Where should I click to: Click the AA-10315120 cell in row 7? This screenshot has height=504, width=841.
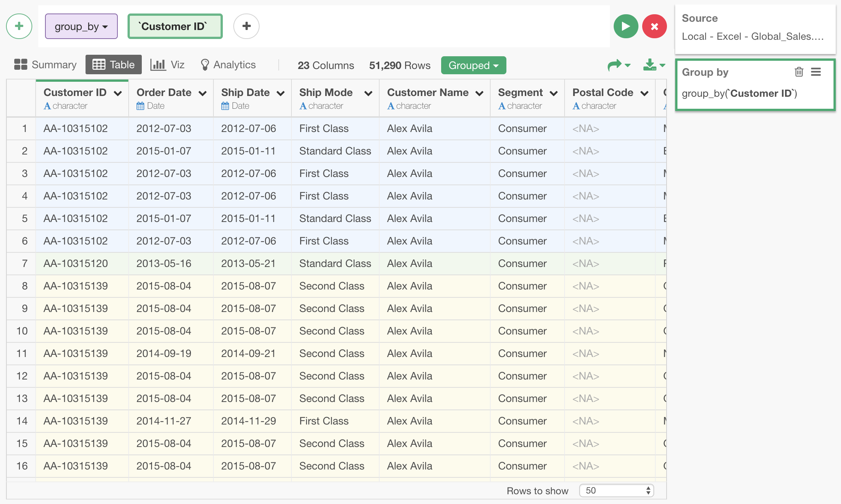76,263
